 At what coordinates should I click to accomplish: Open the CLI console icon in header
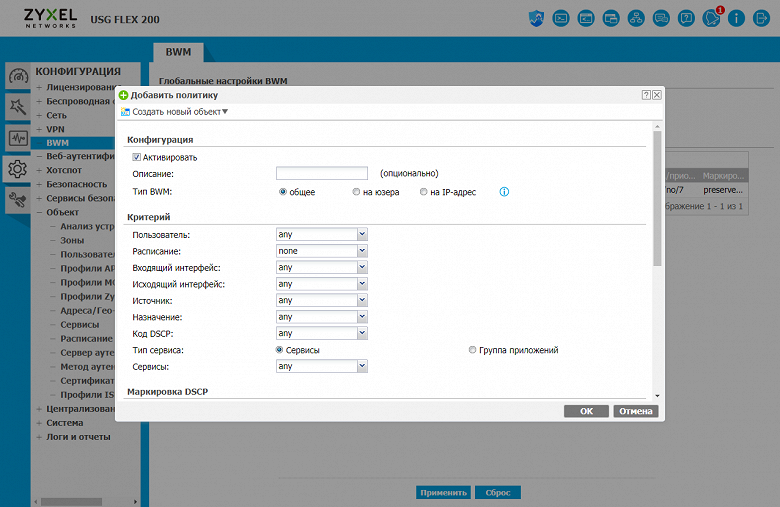(x=561, y=18)
